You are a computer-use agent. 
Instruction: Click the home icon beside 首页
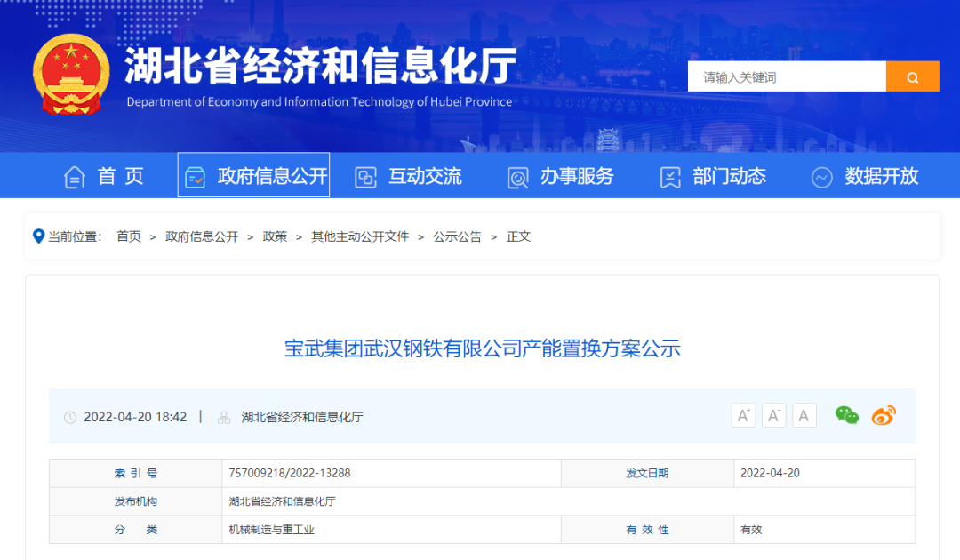click(x=75, y=176)
